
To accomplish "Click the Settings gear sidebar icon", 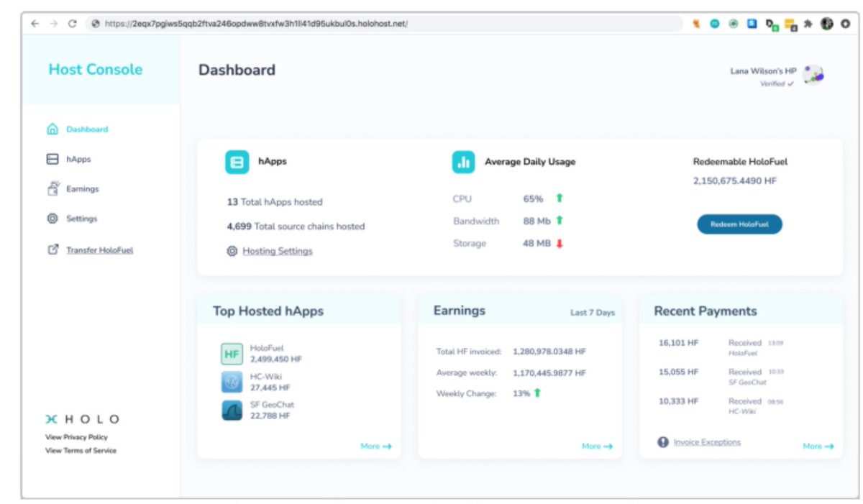I will click(x=52, y=219).
